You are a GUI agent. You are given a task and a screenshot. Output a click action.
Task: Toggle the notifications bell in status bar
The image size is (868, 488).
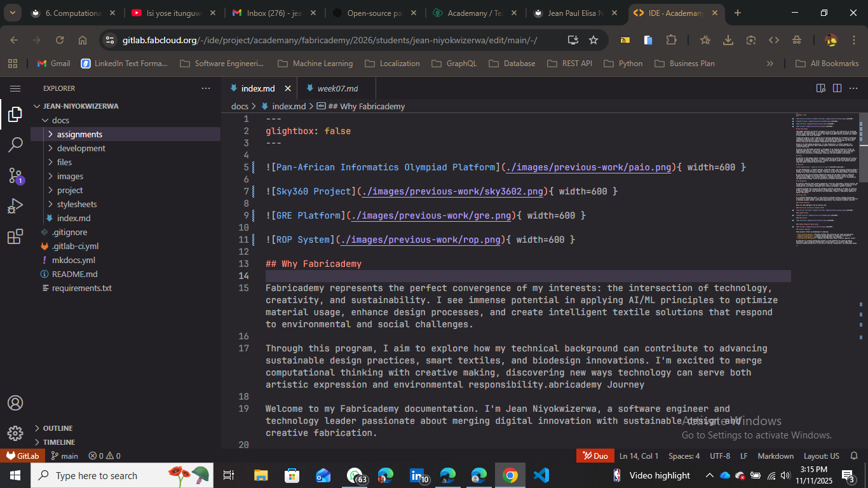(854, 456)
